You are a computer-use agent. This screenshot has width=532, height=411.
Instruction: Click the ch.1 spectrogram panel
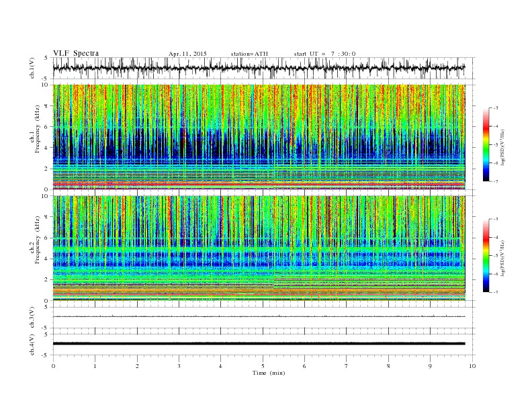pyautogui.click(x=259, y=137)
